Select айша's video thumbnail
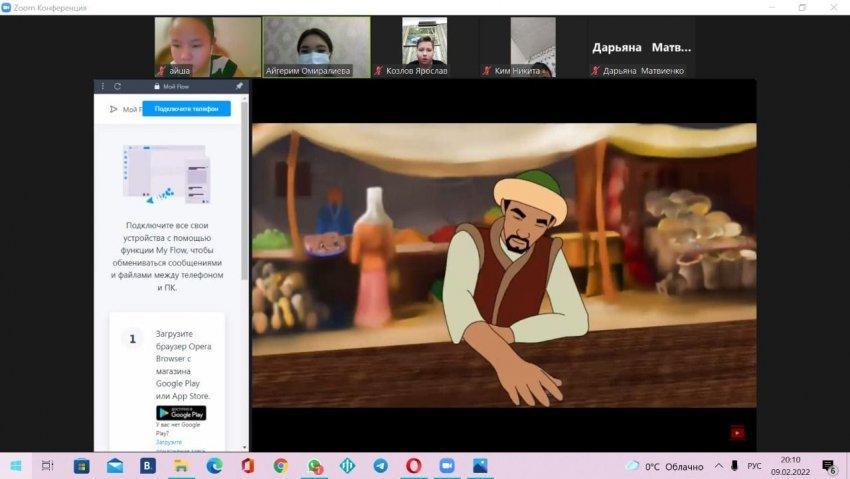 tap(208, 47)
